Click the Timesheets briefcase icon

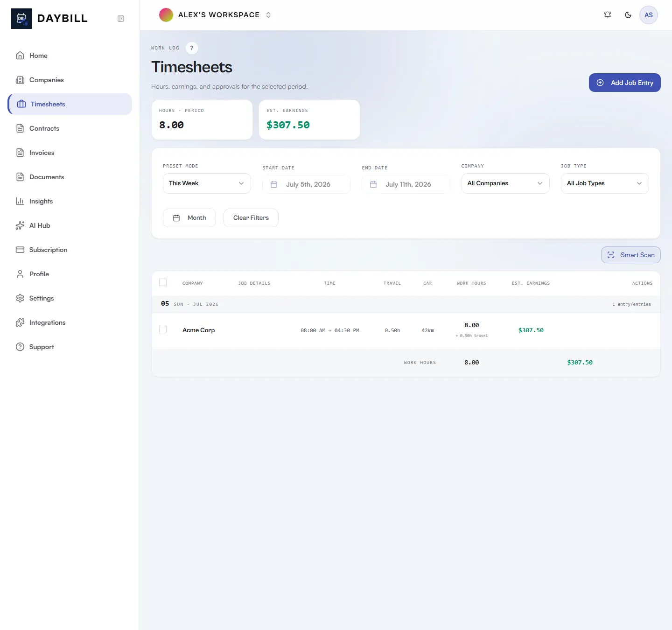pos(21,104)
